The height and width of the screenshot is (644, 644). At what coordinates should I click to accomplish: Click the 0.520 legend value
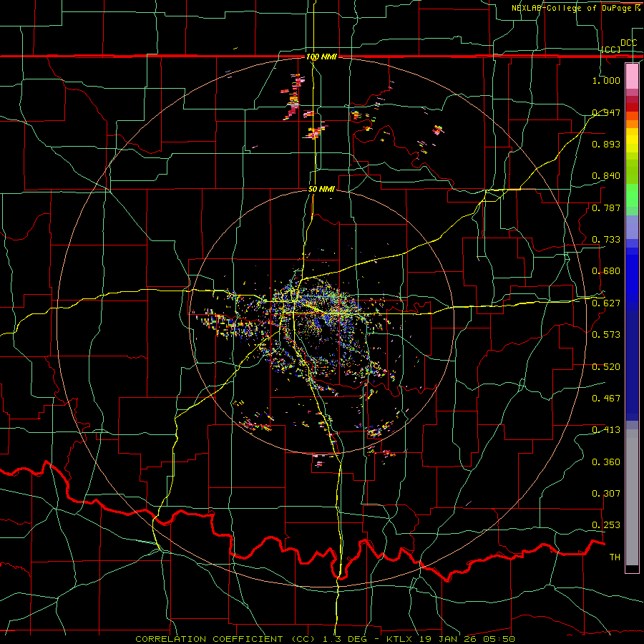pos(606,367)
